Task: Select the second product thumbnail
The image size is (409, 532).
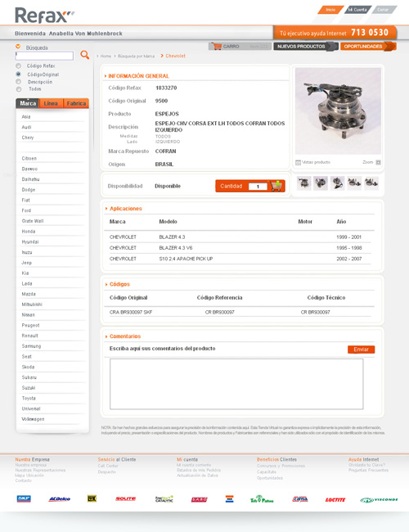Action: (x=321, y=183)
